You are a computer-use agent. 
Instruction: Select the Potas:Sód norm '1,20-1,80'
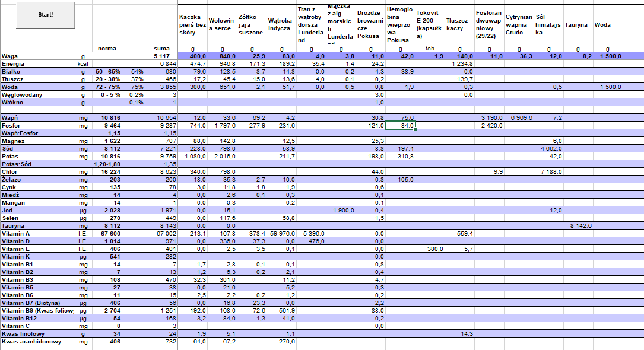click(x=107, y=164)
